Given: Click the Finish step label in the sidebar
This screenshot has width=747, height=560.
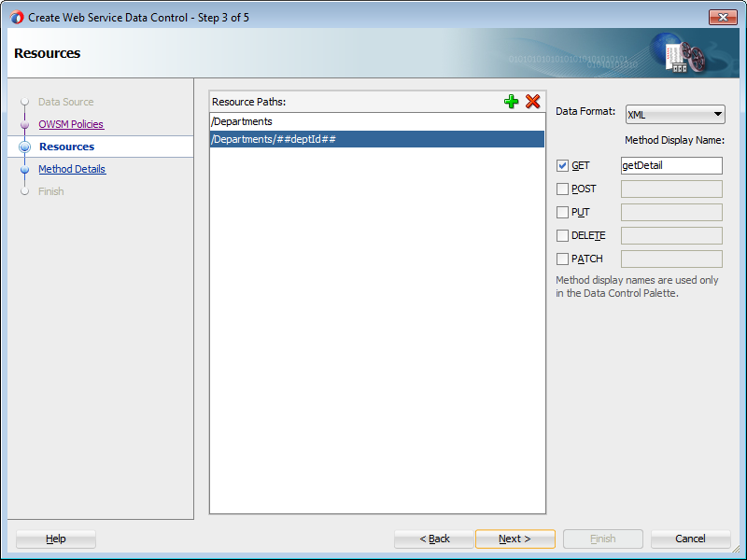Looking at the screenshot, I should point(51,191).
